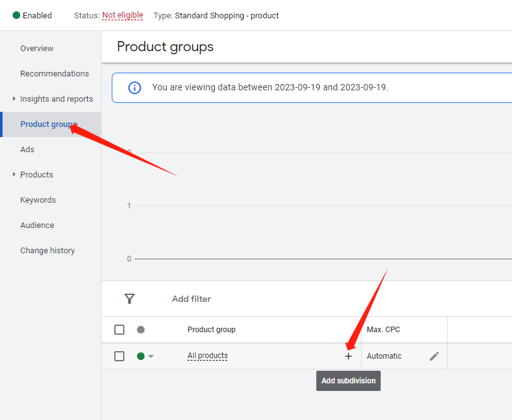Click Standard Shopping - product type text
This screenshot has height=420, width=512.
click(x=227, y=15)
